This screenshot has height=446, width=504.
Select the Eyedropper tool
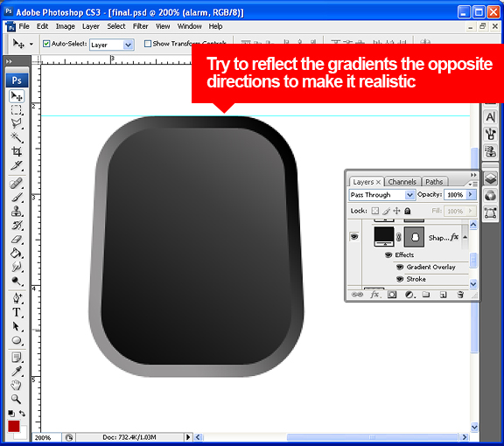[x=17, y=371]
